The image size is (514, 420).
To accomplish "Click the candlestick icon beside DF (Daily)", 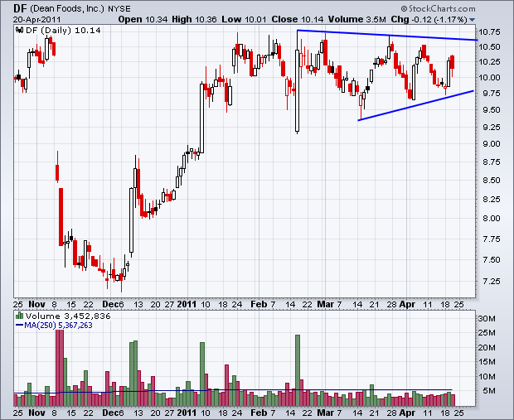I will [20, 31].
